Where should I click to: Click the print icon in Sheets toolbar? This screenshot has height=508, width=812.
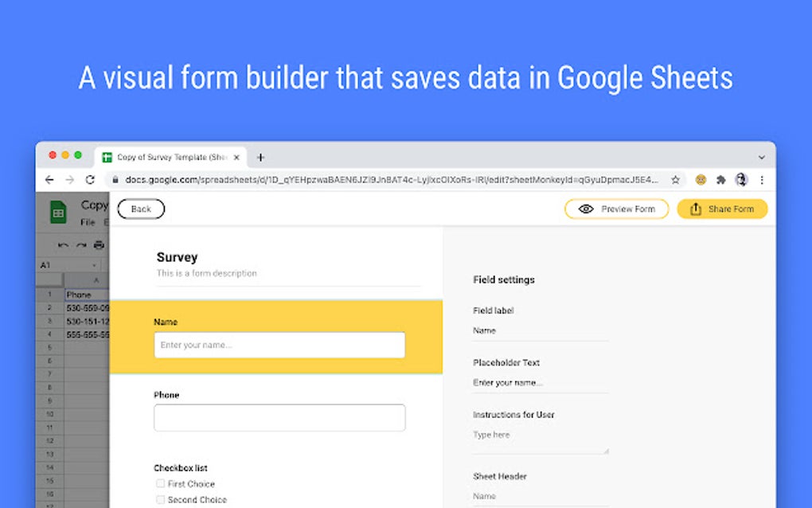pyautogui.click(x=99, y=245)
